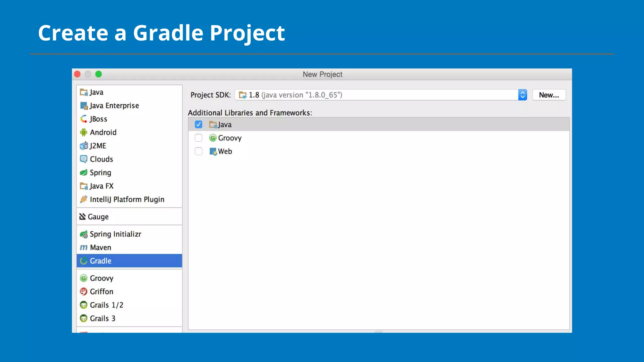Click the New... SDK button
Screen dimensions: 644x362
coord(549,95)
